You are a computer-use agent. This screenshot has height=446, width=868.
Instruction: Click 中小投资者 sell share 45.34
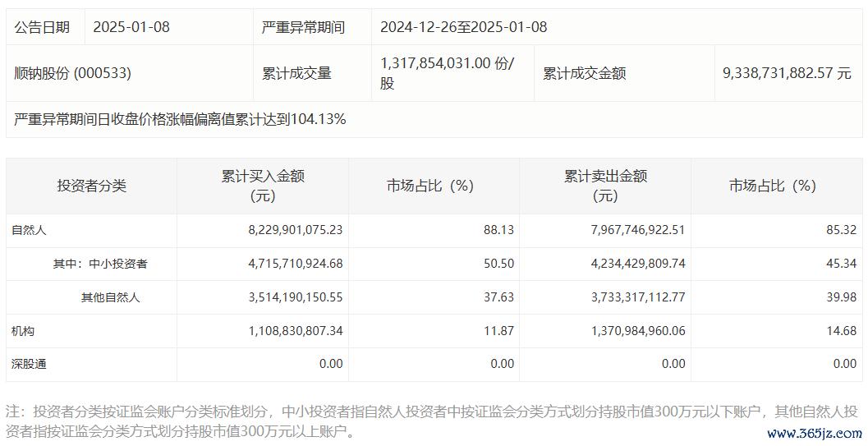tap(842, 264)
